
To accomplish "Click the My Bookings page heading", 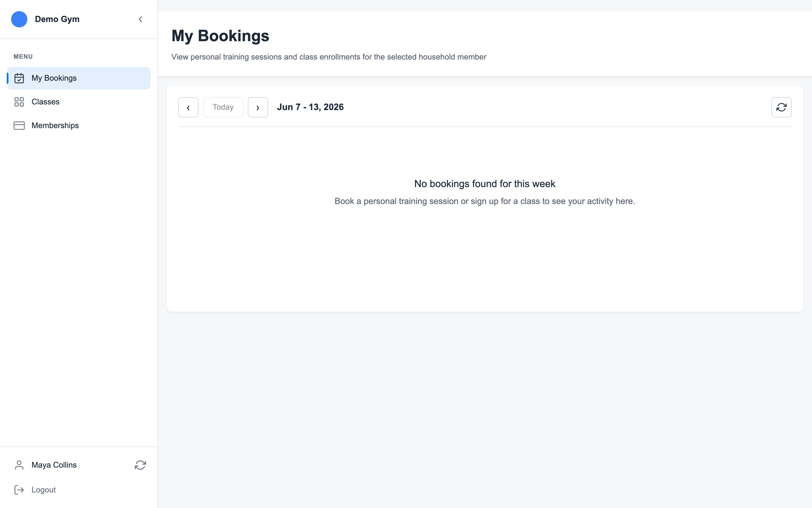I will coord(220,36).
